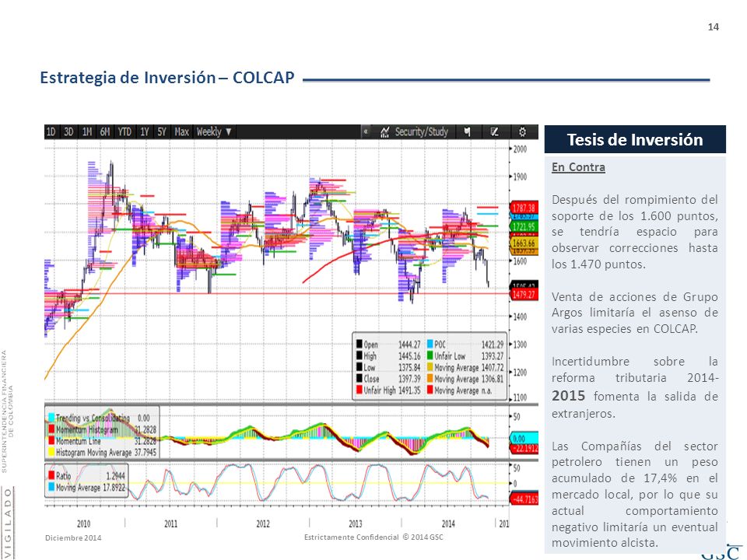Click the Momentum Line legend swatch
The image size is (747, 560).
point(51,440)
